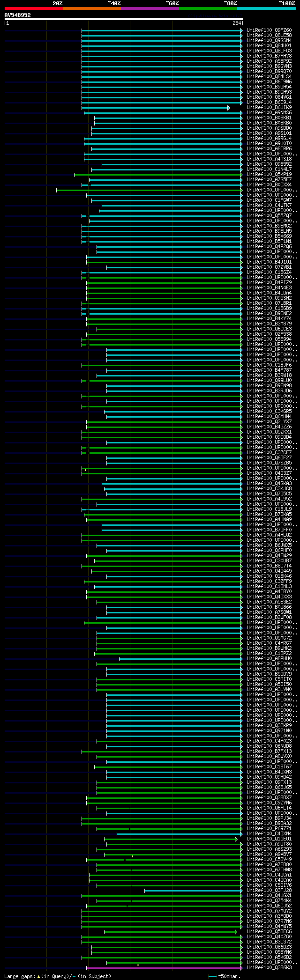300x980 pixels.
Task: Click the red 20% identity legend segment
Action: point(34,8)
